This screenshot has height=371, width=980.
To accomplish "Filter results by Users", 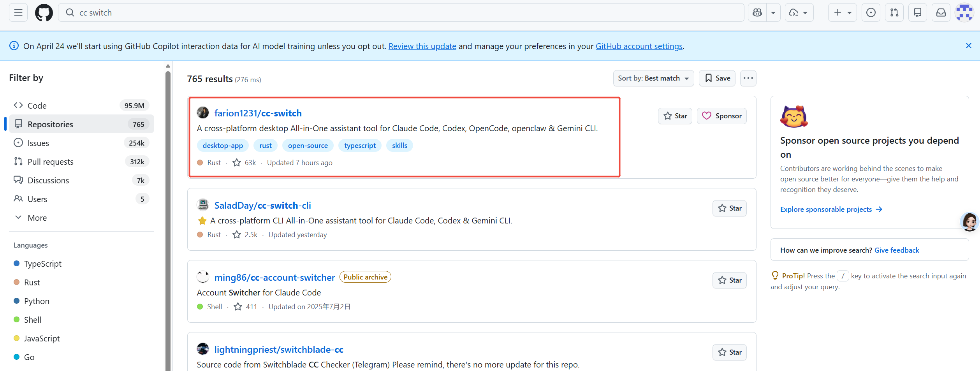I will click(81, 199).
